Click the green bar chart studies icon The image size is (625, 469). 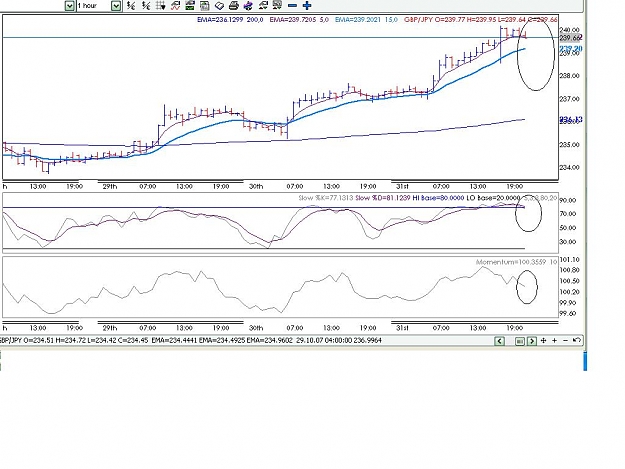click(190, 6)
